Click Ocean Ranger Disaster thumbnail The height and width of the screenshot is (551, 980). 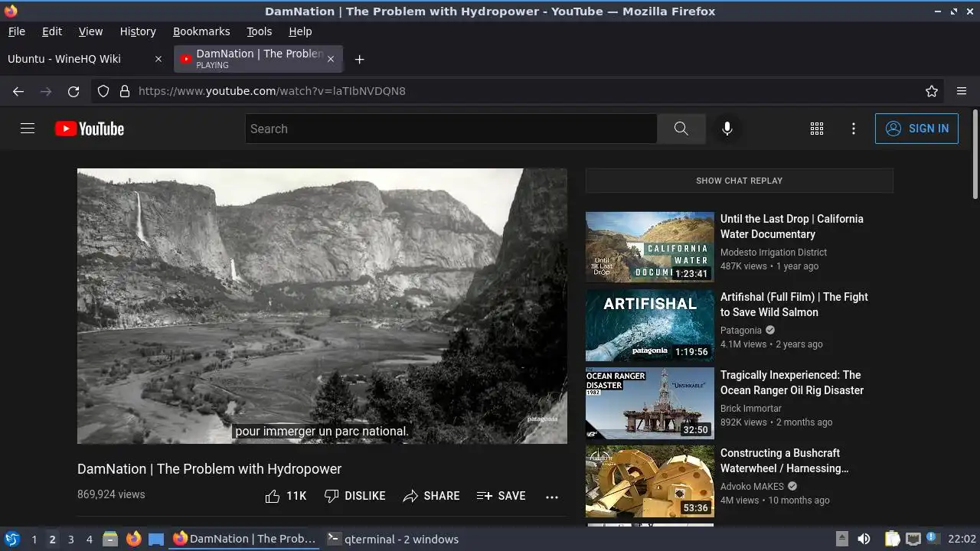pyautogui.click(x=650, y=404)
